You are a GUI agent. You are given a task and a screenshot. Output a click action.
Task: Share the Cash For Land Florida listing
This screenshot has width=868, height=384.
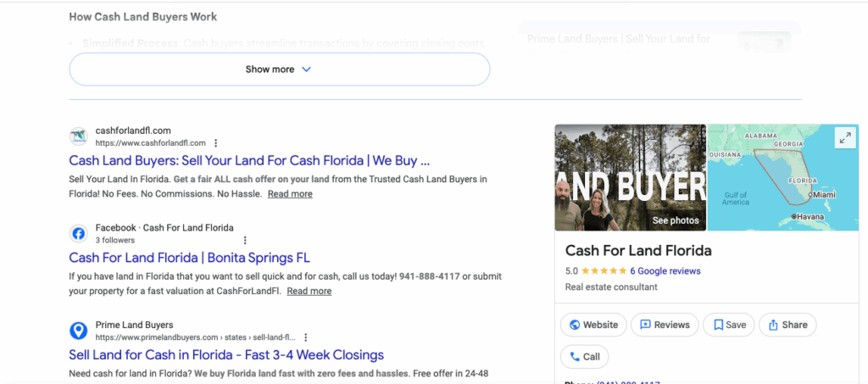coord(787,325)
